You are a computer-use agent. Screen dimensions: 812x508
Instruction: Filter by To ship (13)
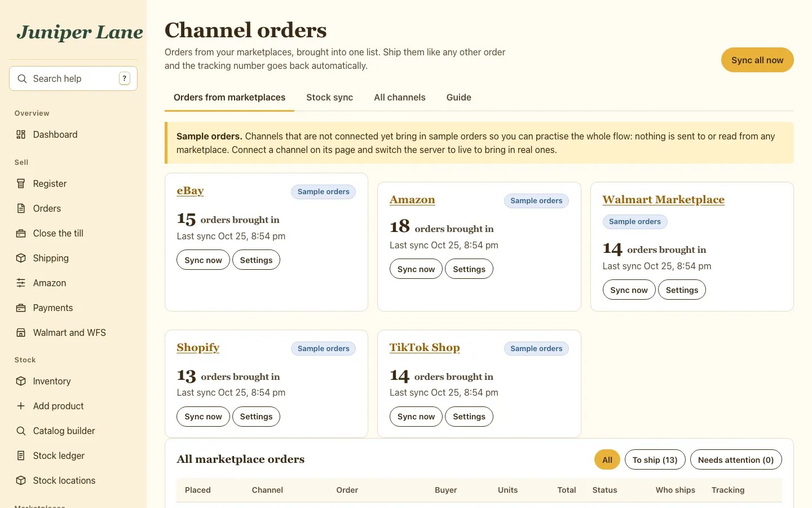click(655, 459)
